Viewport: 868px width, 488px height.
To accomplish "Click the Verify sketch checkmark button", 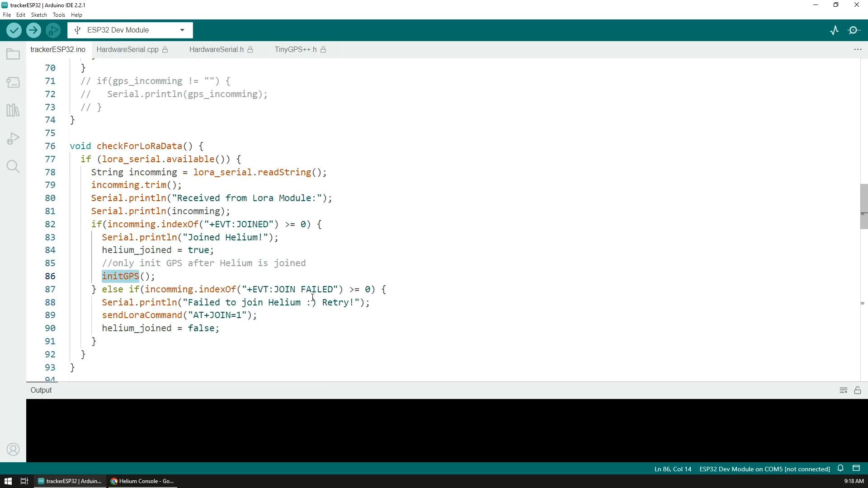I will tap(14, 30).
